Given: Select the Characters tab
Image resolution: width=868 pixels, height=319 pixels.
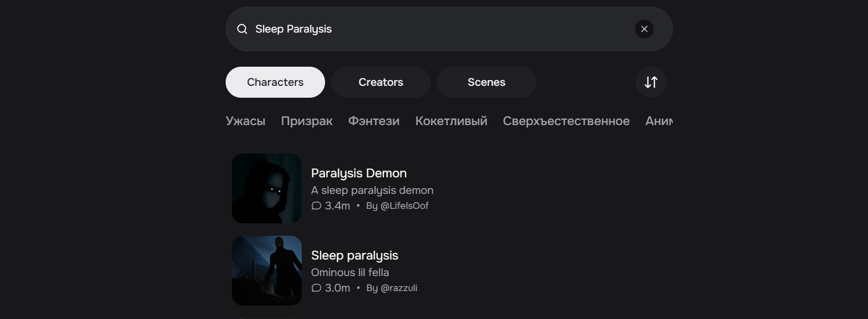Looking at the screenshot, I should (x=275, y=82).
